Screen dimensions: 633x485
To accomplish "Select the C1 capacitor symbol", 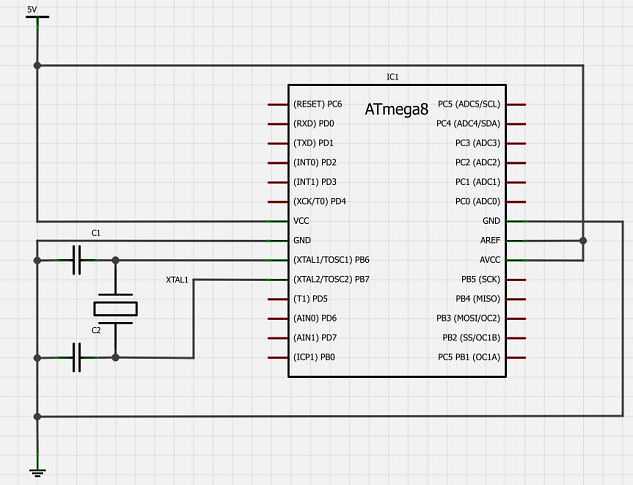I will click(x=77, y=260).
